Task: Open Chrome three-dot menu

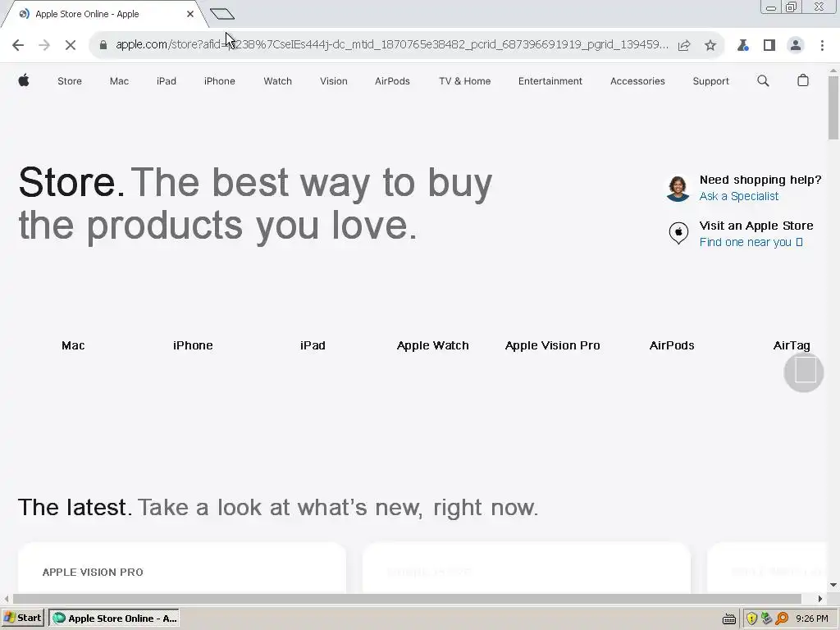Action: click(822, 45)
